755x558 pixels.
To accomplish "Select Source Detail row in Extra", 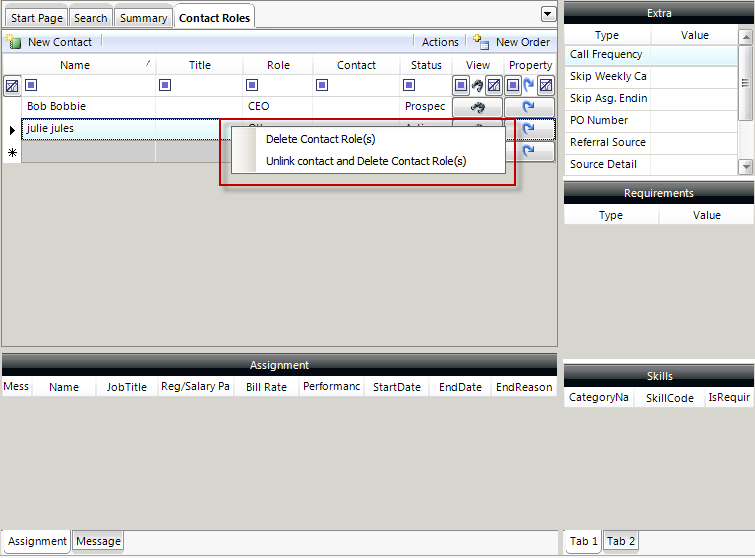I will click(651, 165).
